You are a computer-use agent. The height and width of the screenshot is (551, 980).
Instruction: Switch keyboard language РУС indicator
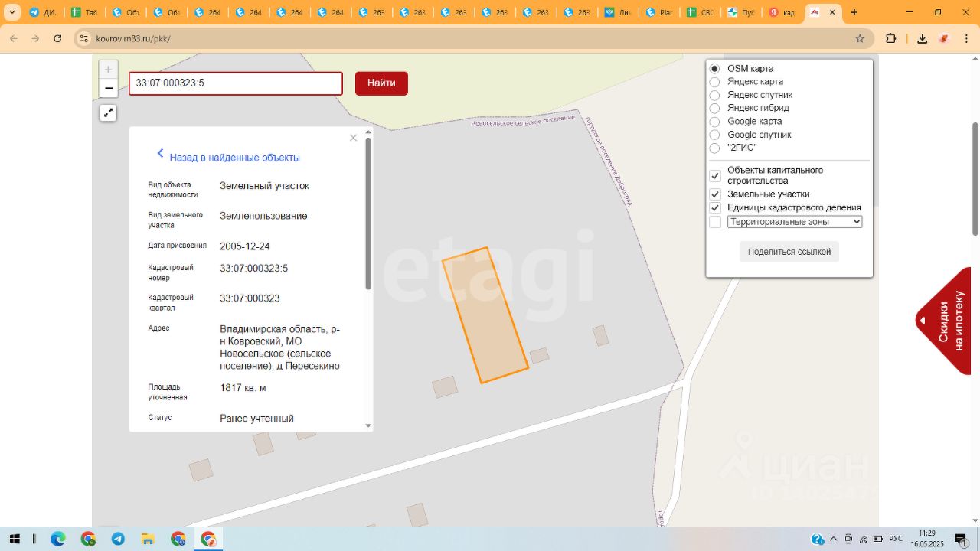point(896,539)
